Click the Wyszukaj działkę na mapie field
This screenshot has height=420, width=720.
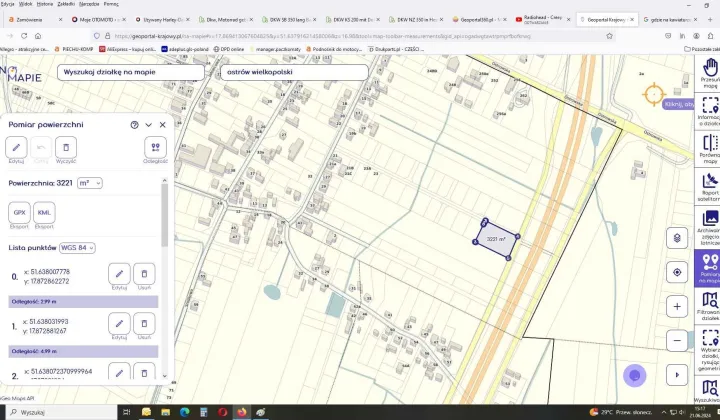click(130, 72)
